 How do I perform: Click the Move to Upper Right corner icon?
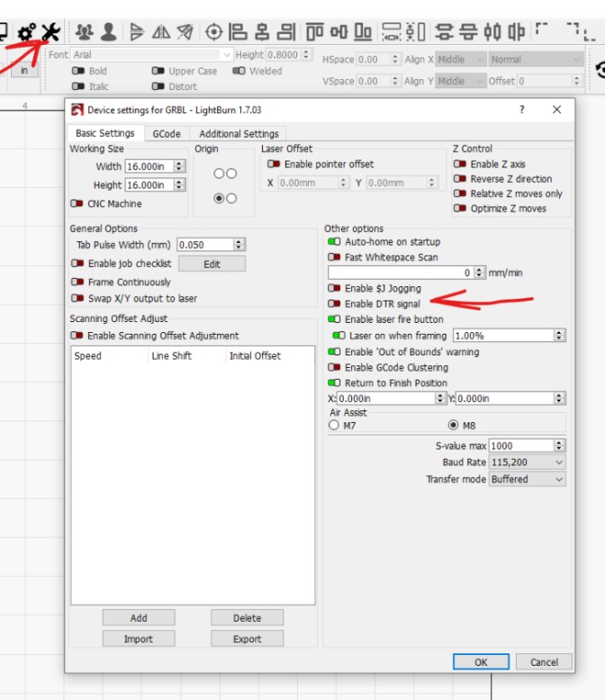pos(573,30)
